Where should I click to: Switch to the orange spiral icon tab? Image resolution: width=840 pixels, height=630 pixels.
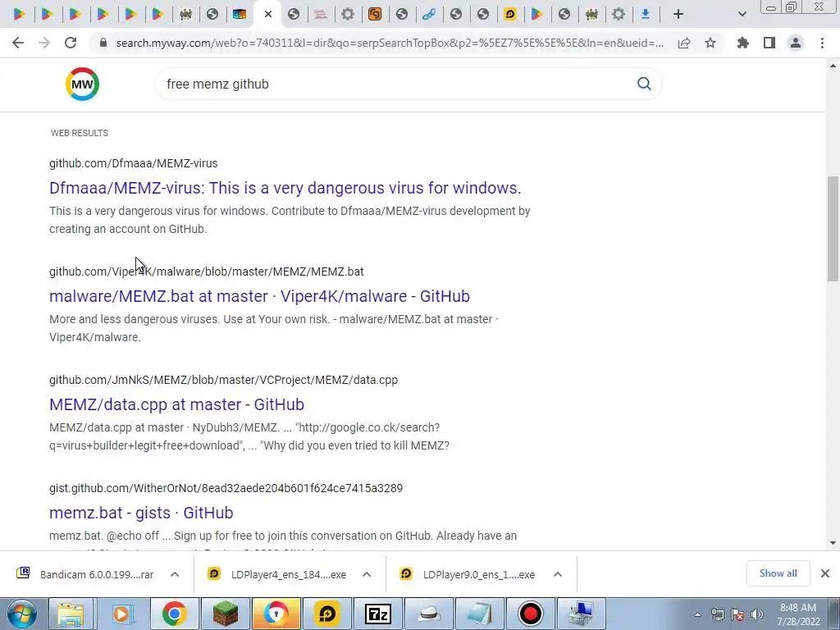[375, 15]
